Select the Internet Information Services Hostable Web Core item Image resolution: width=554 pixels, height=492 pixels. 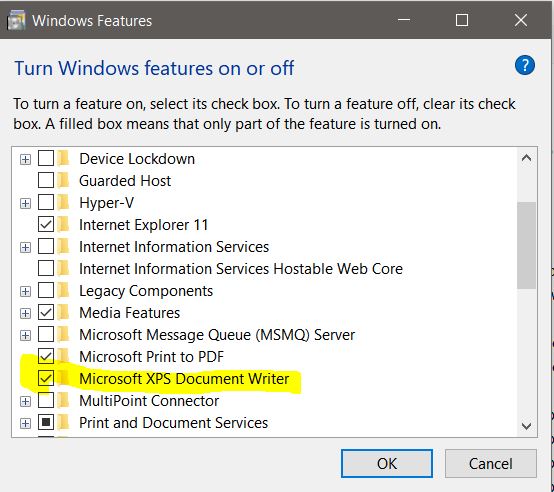241,269
